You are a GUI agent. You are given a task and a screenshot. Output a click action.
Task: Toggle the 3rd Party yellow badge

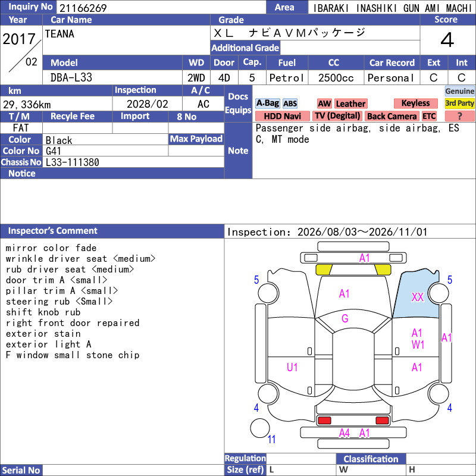tap(459, 103)
